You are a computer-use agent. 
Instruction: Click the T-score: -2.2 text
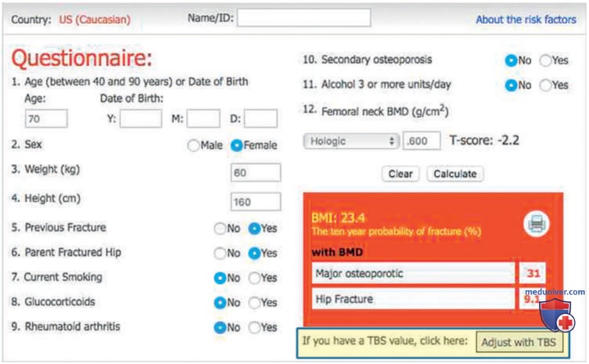click(x=484, y=140)
